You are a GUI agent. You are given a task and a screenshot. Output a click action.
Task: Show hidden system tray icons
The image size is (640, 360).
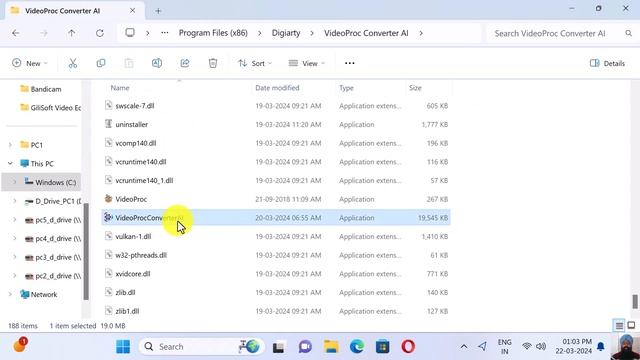(x=464, y=347)
